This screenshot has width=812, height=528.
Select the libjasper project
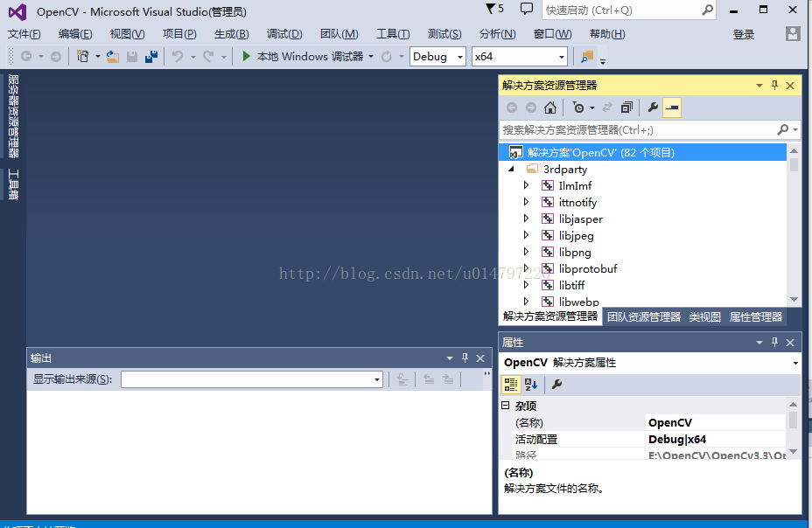click(580, 219)
